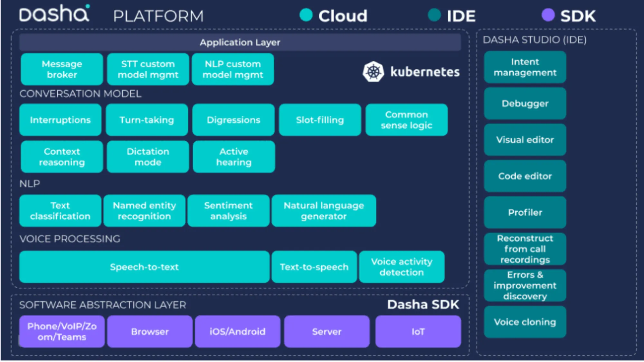This screenshot has width=644, height=362.
Task: Click the Browser SDK block
Action: (x=150, y=331)
